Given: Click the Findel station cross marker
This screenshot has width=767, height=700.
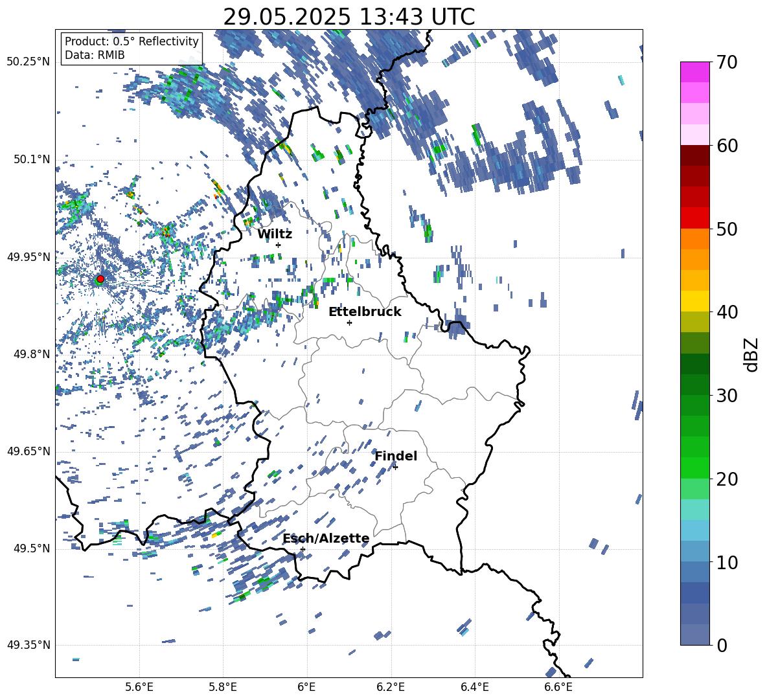Looking at the screenshot, I should (x=395, y=468).
